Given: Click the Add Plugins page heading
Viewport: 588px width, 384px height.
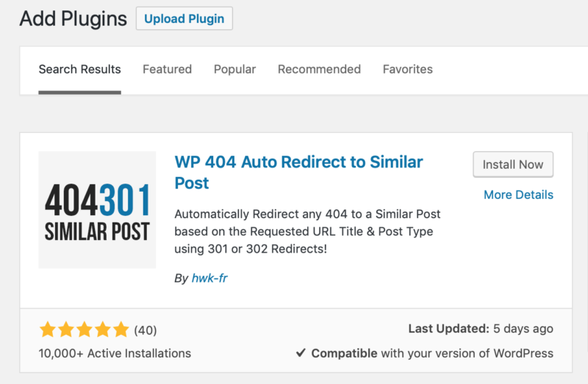Looking at the screenshot, I should coord(73,19).
